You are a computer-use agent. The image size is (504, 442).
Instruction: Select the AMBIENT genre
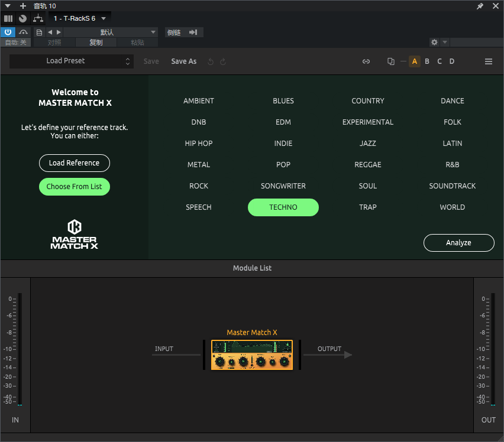tap(199, 101)
